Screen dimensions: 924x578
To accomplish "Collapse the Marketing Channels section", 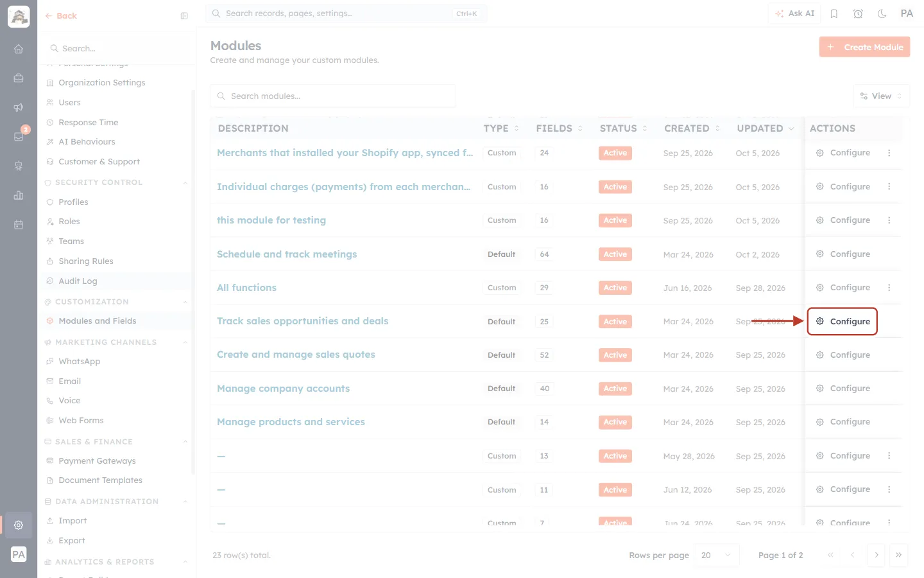I will [185, 342].
